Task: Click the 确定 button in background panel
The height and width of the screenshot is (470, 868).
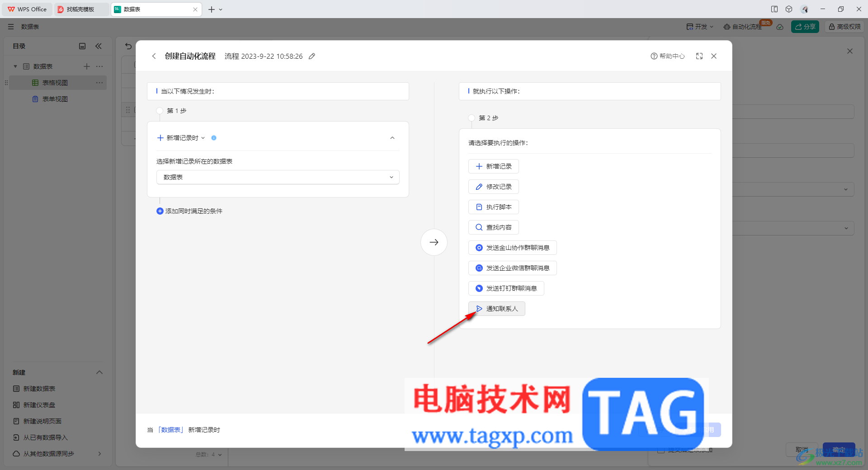Action: click(839, 450)
